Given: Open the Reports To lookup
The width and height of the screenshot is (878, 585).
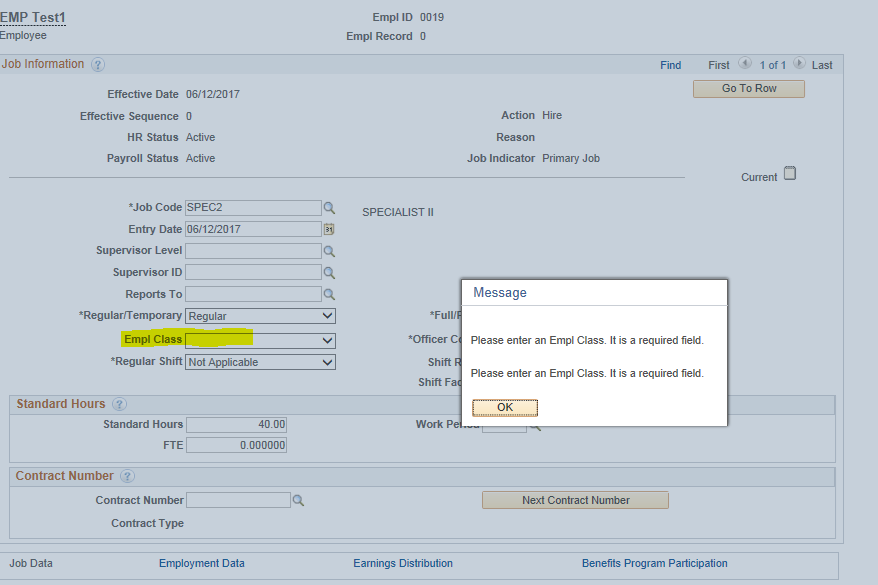Looking at the screenshot, I should pyautogui.click(x=330, y=293).
